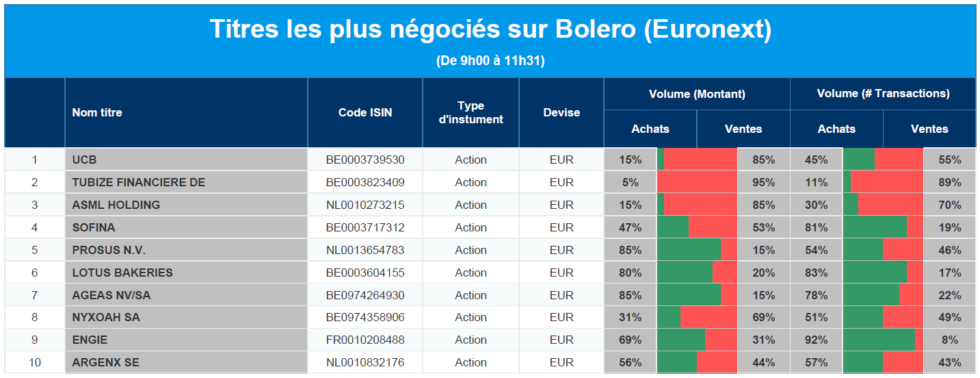Select the 'Volume (Montant)' header group
Screen dimensions: 980x378
pos(697,94)
